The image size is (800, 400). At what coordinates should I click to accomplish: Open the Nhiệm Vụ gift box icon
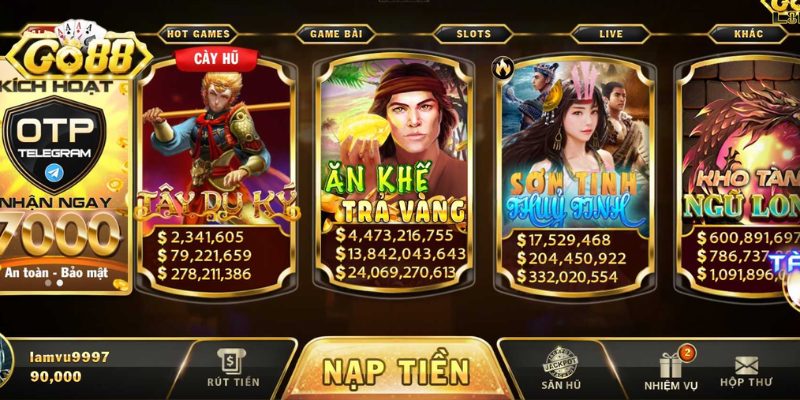671,365
